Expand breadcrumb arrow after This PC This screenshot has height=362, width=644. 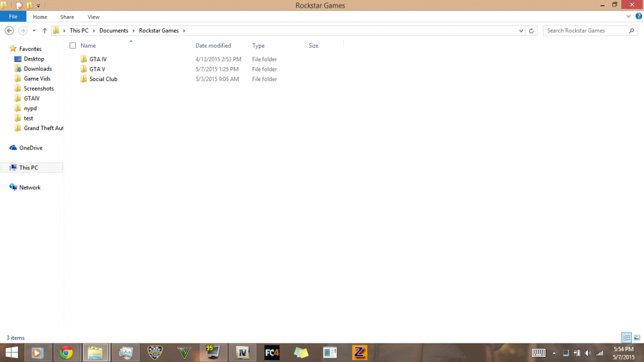pyautogui.click(x=93, y=30)
